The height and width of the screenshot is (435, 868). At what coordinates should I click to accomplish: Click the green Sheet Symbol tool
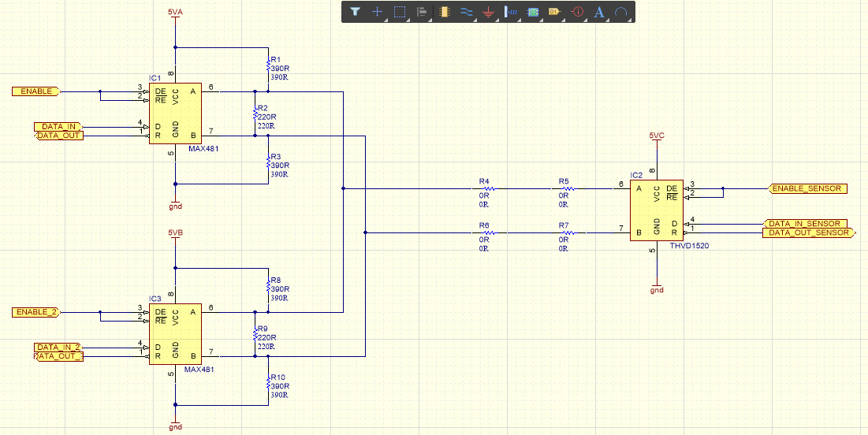[x=532, y=12]
